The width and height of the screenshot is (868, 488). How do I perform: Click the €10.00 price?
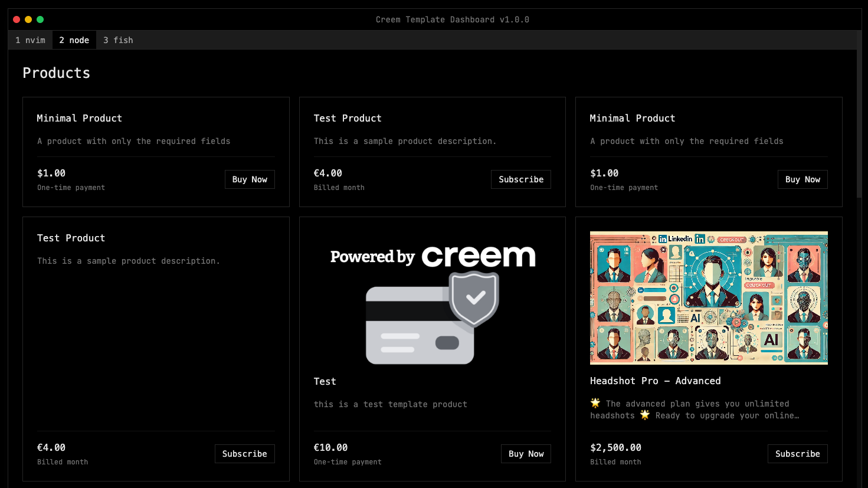[331, 448]
